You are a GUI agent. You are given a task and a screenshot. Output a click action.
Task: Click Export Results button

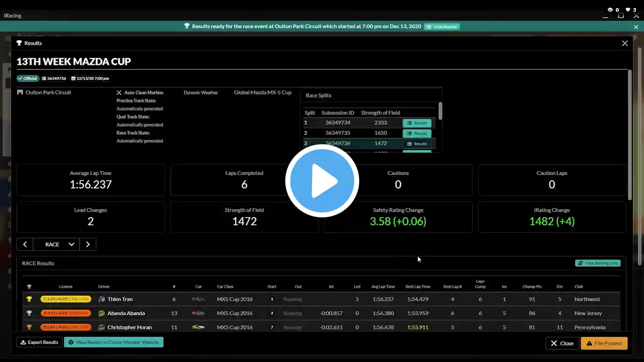point(39,342)
